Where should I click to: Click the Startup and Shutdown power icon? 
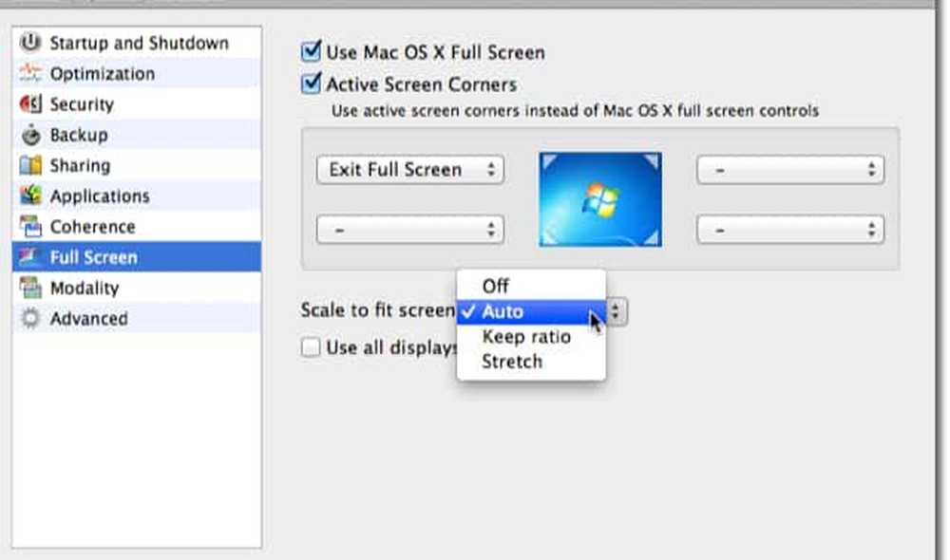[31, 43]
